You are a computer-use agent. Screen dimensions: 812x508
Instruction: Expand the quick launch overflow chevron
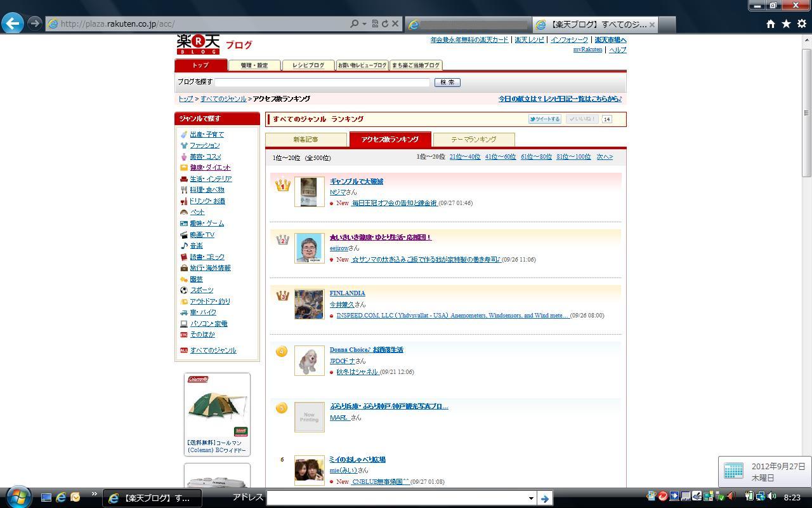[95, 494]
